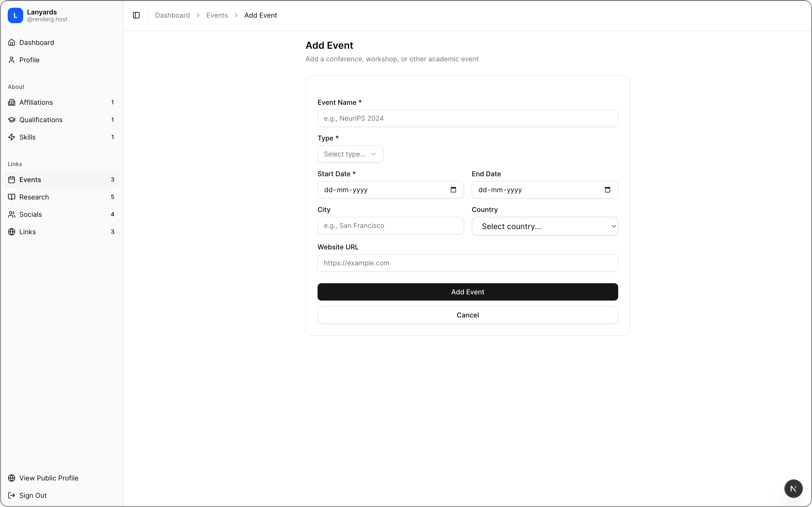
Task: Open Affiliations in the sidebar
Action: [x=36, y=102]
